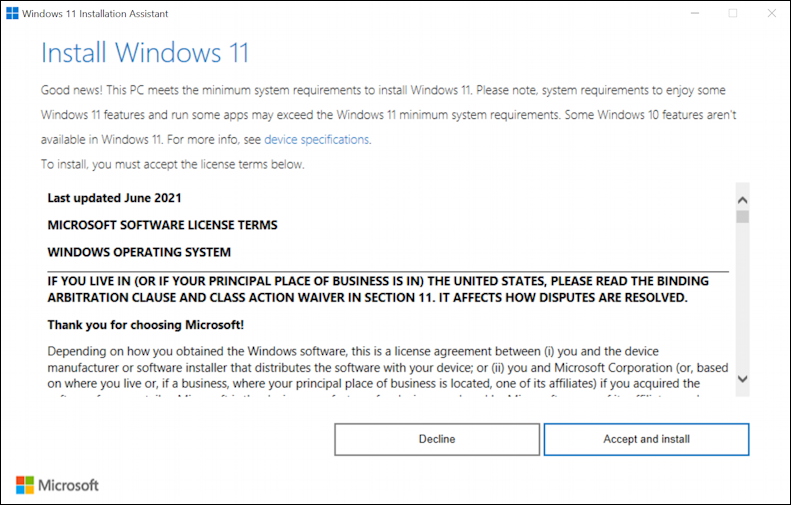Click the 'Install Windows 11' heading

(145, 52)
